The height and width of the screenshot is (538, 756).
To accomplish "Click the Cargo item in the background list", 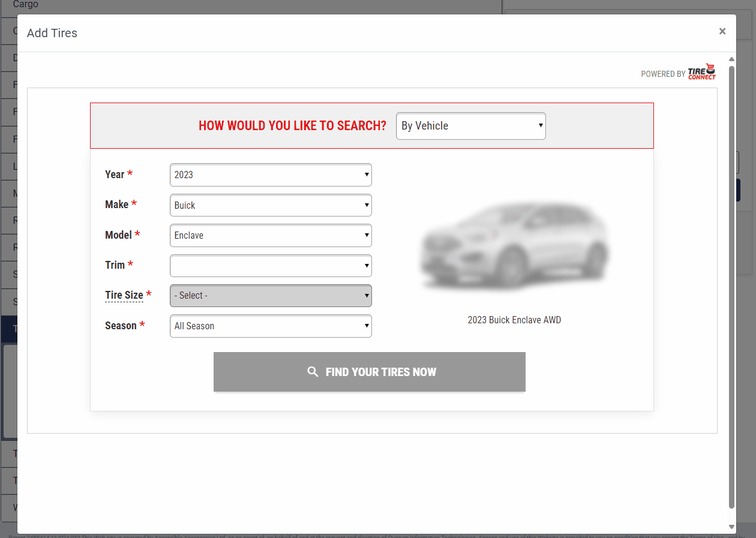I will coord(26,4).
